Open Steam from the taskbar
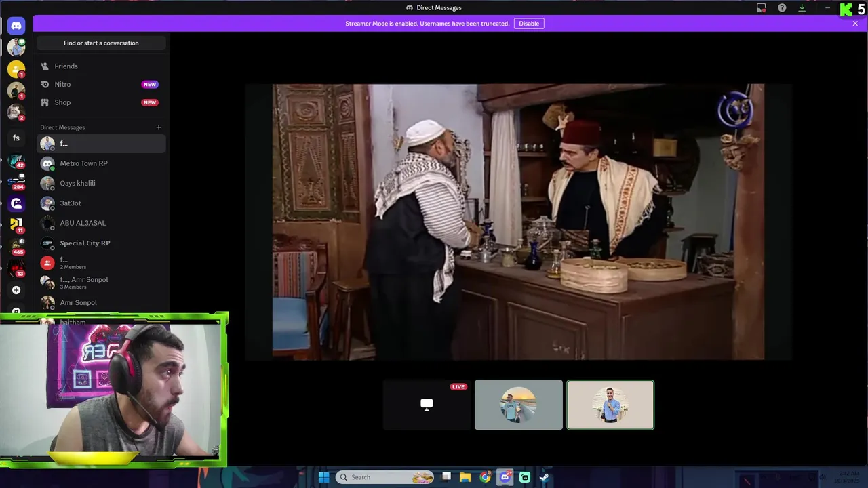 (x=544, y=477)
